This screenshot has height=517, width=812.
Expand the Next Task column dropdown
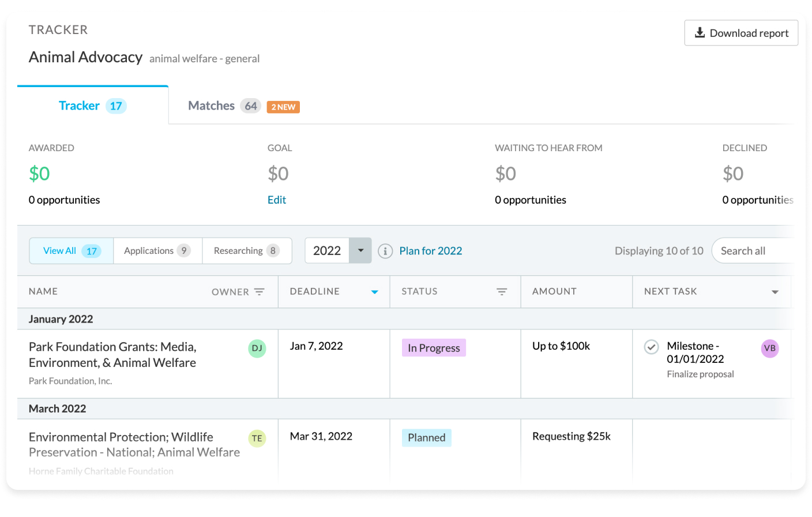tap(775, 292)
